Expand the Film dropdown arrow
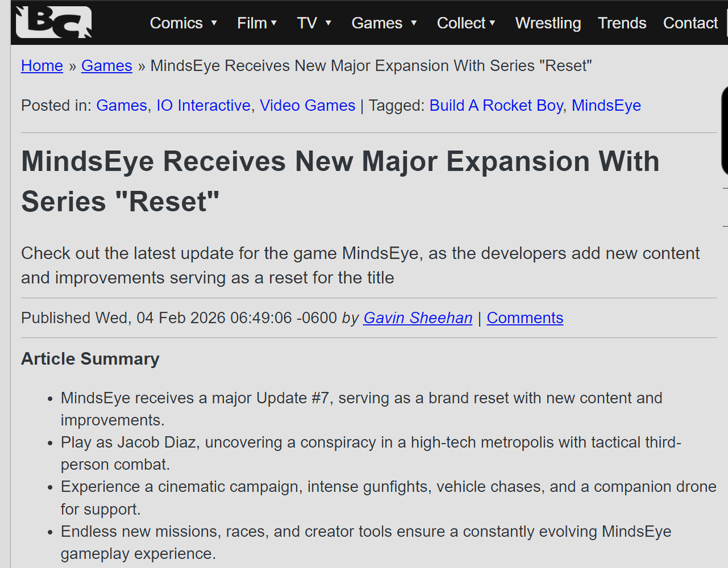728x568 pixels. click(x=274, y=23)
